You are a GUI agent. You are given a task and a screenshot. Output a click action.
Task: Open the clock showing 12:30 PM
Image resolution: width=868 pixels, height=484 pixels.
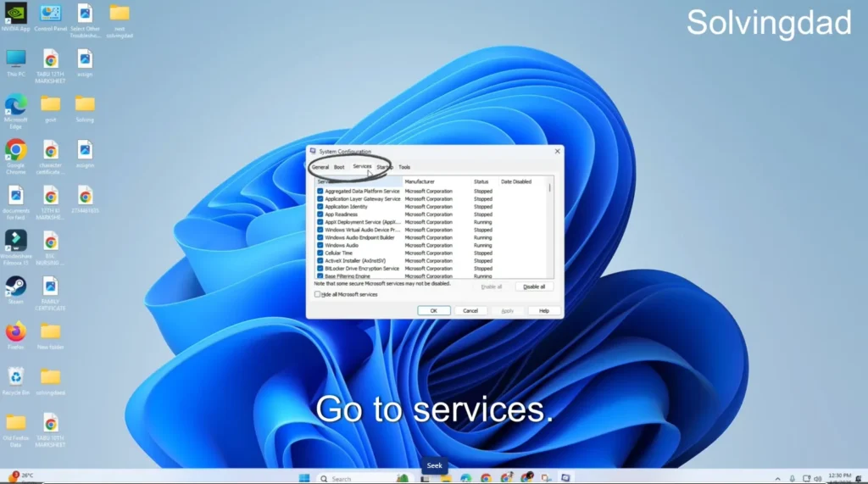839,477
